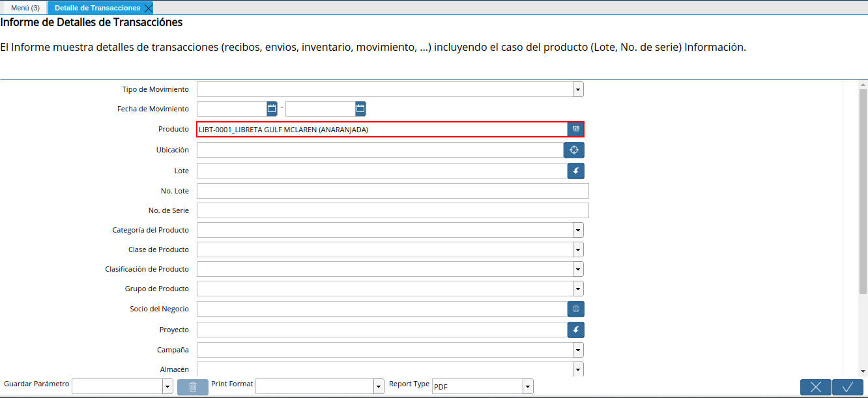Cancel the report with the X button
868x398 pixels.
816,387
